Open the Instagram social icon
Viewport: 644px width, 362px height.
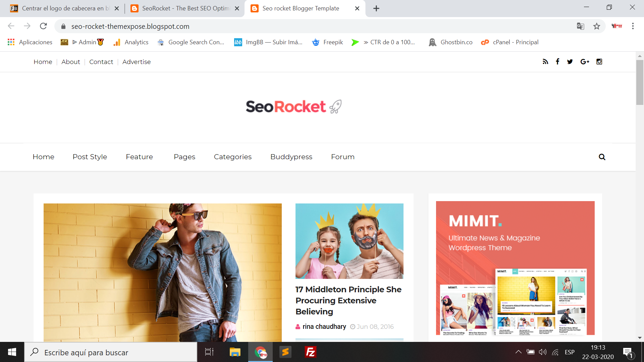coord(599,62)
